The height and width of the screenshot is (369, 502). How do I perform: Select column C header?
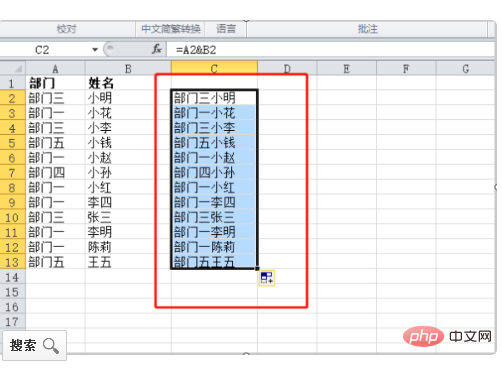(214, 69)
